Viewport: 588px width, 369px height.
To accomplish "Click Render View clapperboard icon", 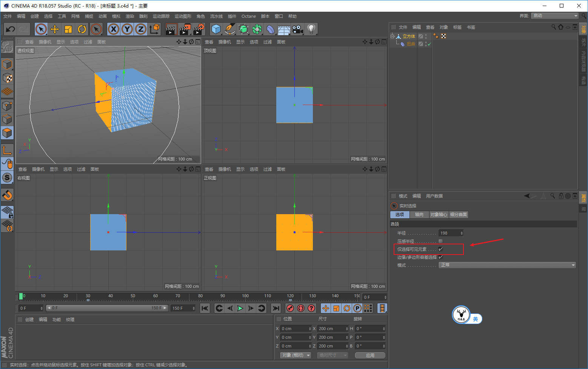I will (171, 29).
